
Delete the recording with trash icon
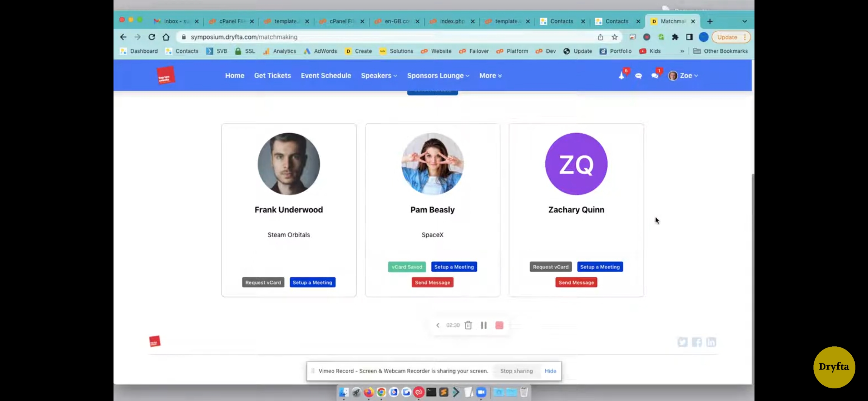point(468,325)
